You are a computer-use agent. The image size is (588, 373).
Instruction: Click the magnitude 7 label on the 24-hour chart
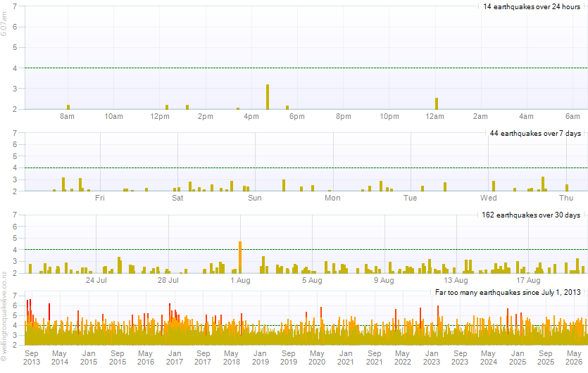pos(15,6)
